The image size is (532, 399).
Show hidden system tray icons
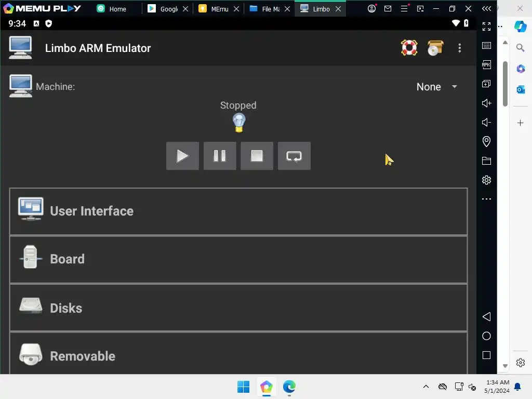426,387
